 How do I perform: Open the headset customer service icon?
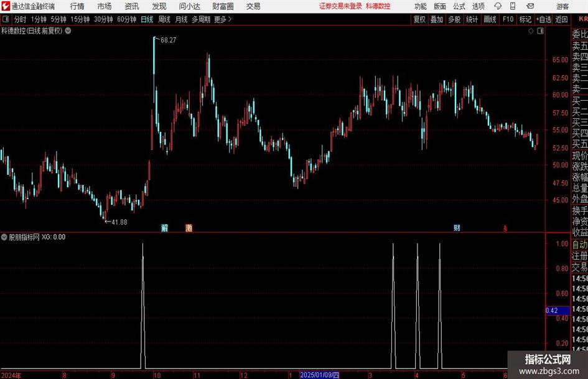click(x=498, y=6)
